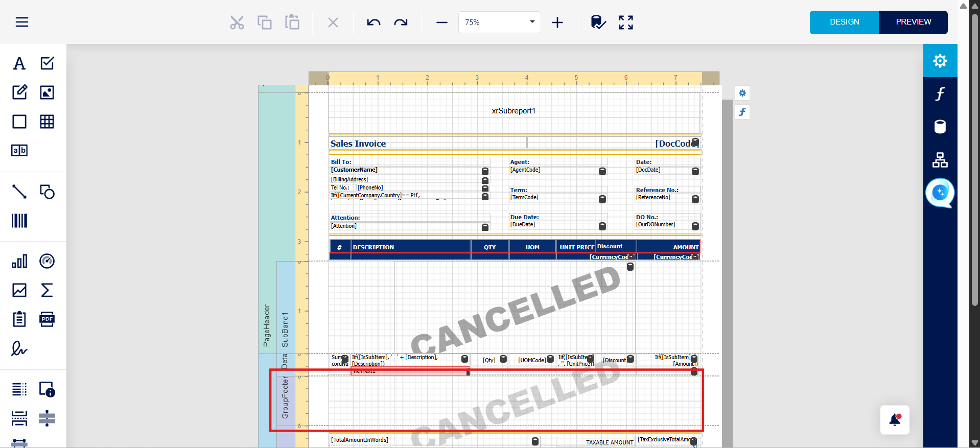The height and width of the screenshot is (448, 980).
Task: Select the UNIT PRICE header cell
Action: coord(576,247)
